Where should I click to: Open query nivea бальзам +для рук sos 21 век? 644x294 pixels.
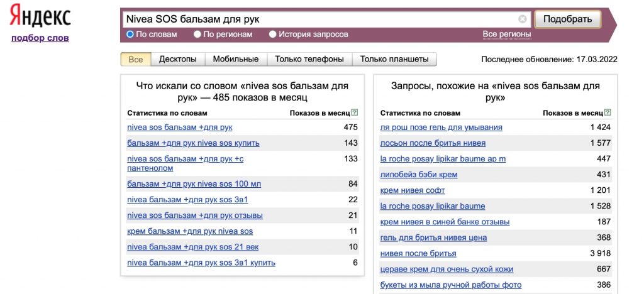(193, 247)
